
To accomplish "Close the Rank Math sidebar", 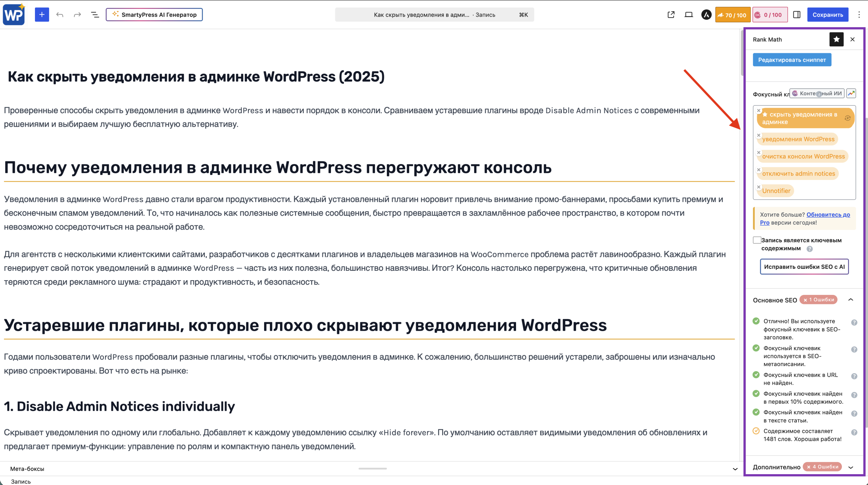I will coord(852,39).
